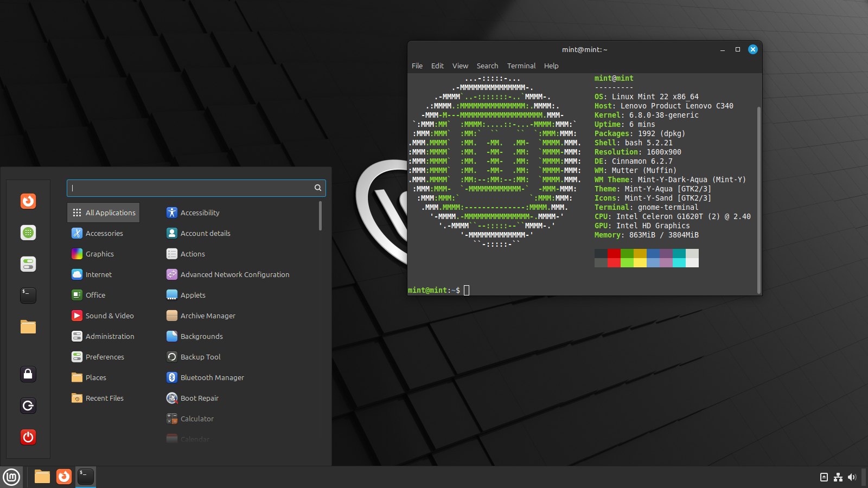868x488 pixels.
Task: Click the terminal window's vertical scrollbar
Action: (759, 201)
